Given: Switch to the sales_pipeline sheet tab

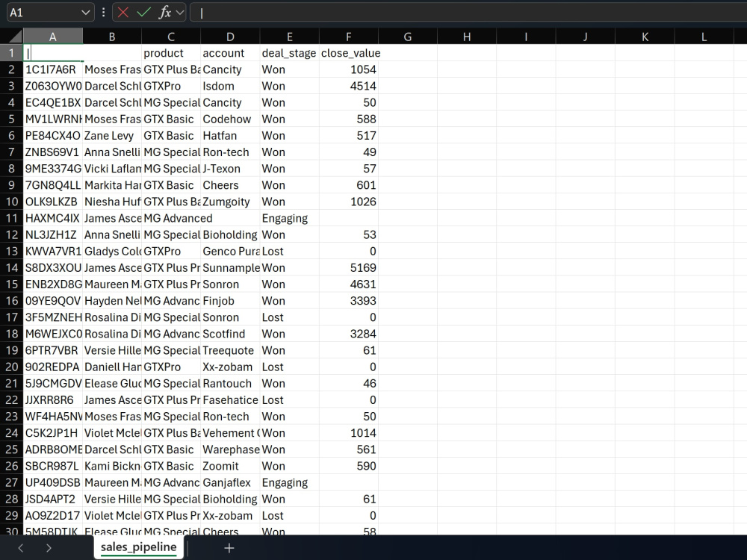Looking at the screenshot, I should [x=139, y=547].
